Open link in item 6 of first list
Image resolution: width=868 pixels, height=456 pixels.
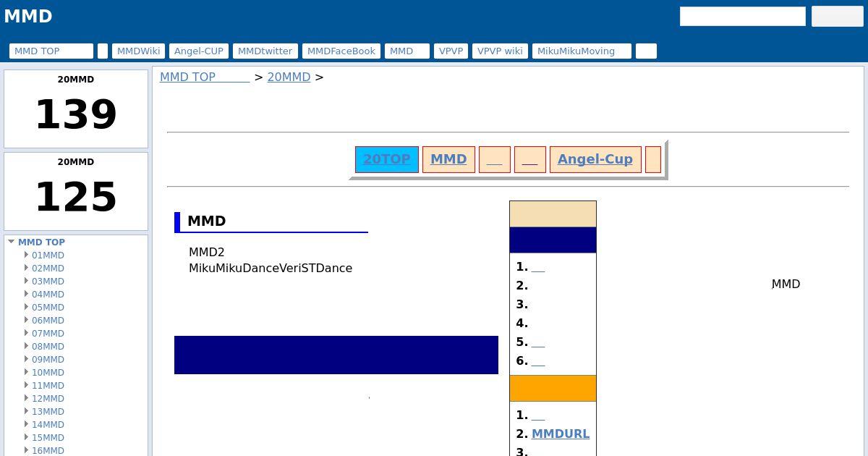538,360
